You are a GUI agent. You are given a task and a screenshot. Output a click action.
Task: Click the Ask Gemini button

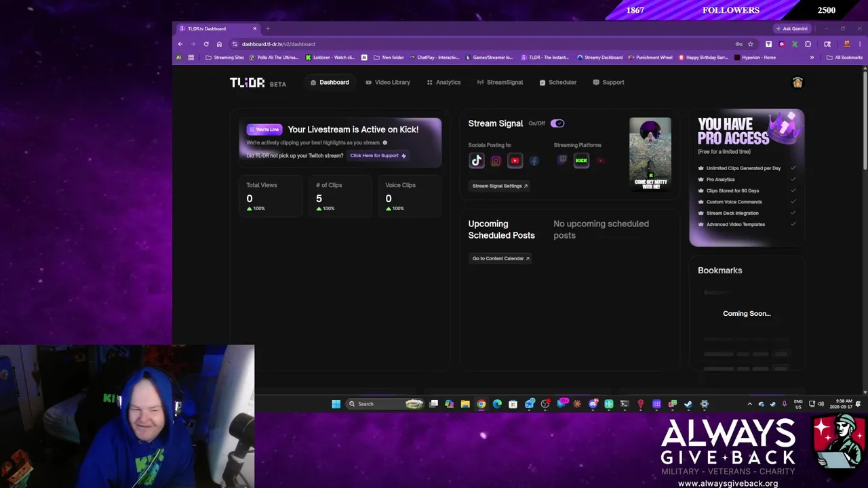(x=791, y=28)
